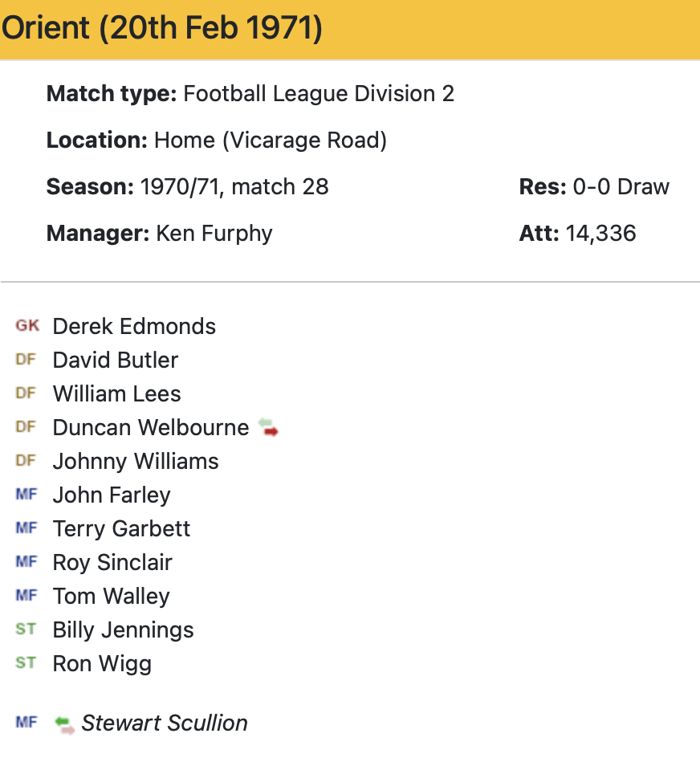Click the substituted-on arrows before Stewart Scullion
This screenshot has height=766, width=700.
point(65,724)
